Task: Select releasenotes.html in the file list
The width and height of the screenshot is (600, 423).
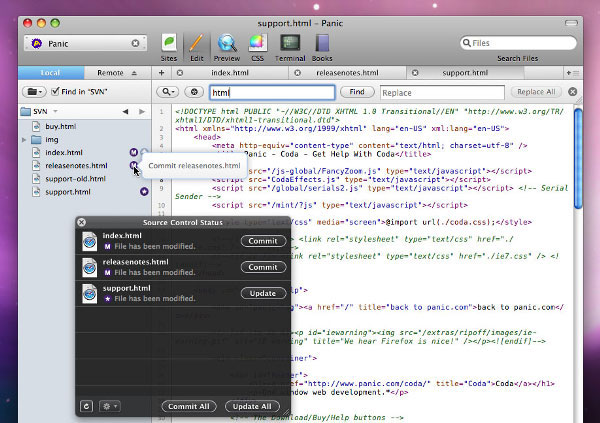Action: click(x=76, y=165)
